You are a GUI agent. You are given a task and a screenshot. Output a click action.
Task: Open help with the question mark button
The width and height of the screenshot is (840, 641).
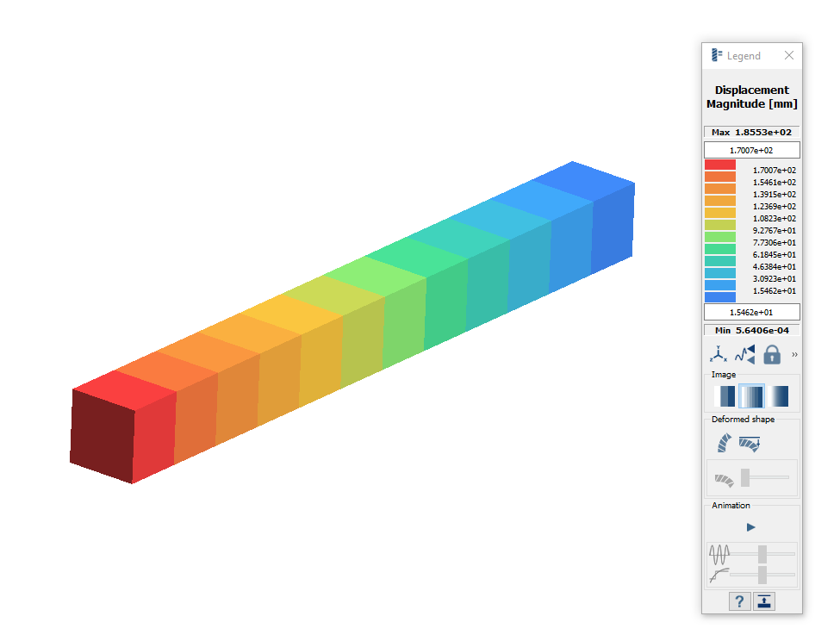click(x=739, y=601)
